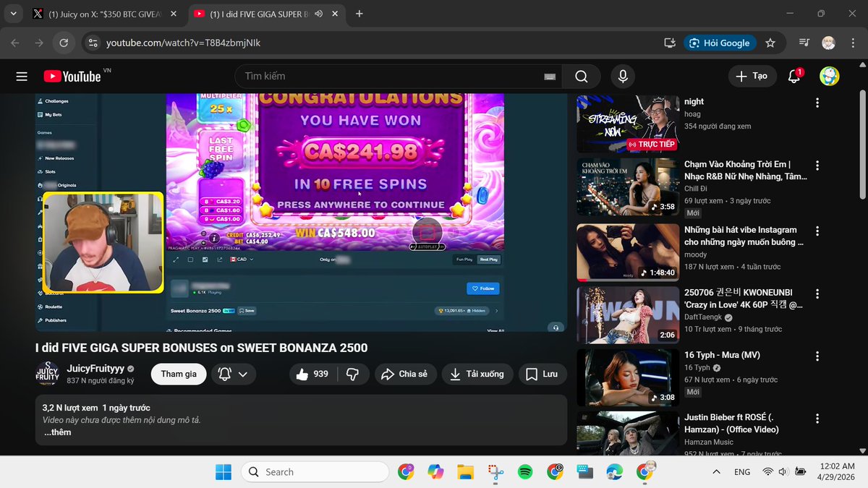Click the YouTube page vertical scrollbar

862,145
